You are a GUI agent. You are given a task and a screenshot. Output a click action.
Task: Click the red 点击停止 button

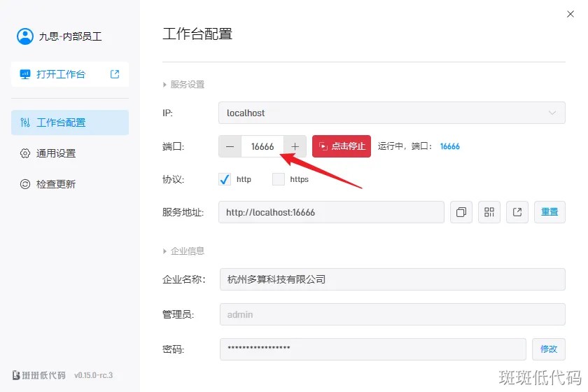tap(342, 146)
